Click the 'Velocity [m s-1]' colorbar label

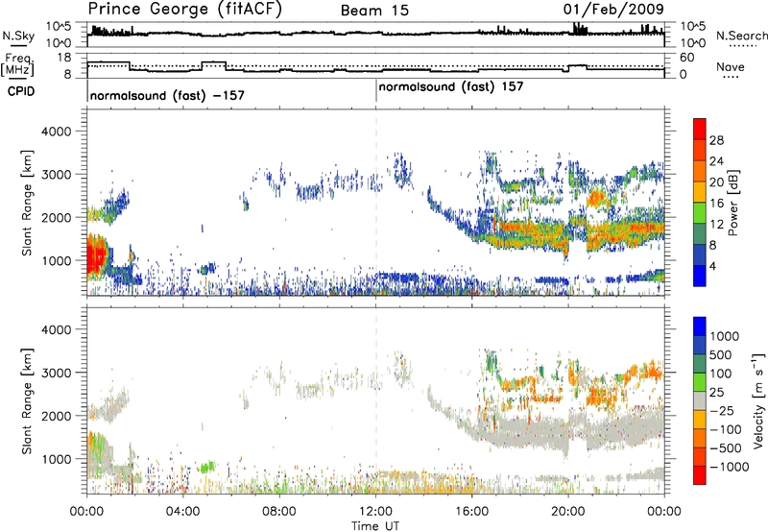click(758, 400)
